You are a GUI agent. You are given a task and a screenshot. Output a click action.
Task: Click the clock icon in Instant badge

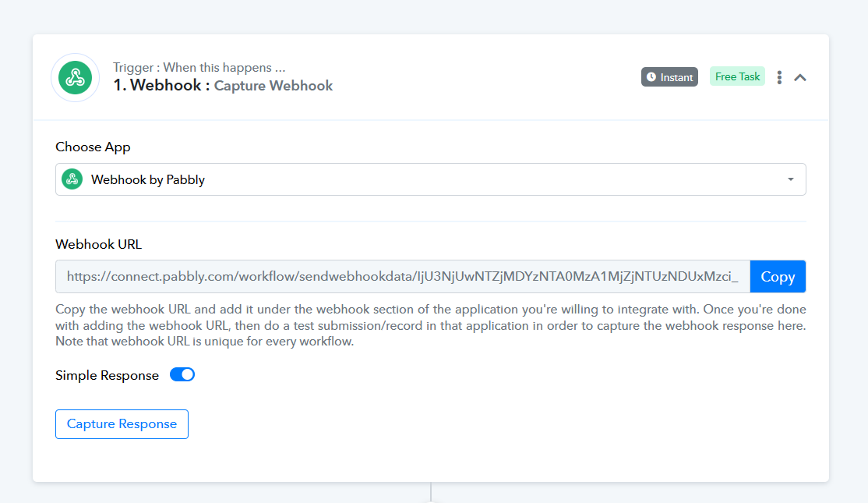[x=651, y=77]
